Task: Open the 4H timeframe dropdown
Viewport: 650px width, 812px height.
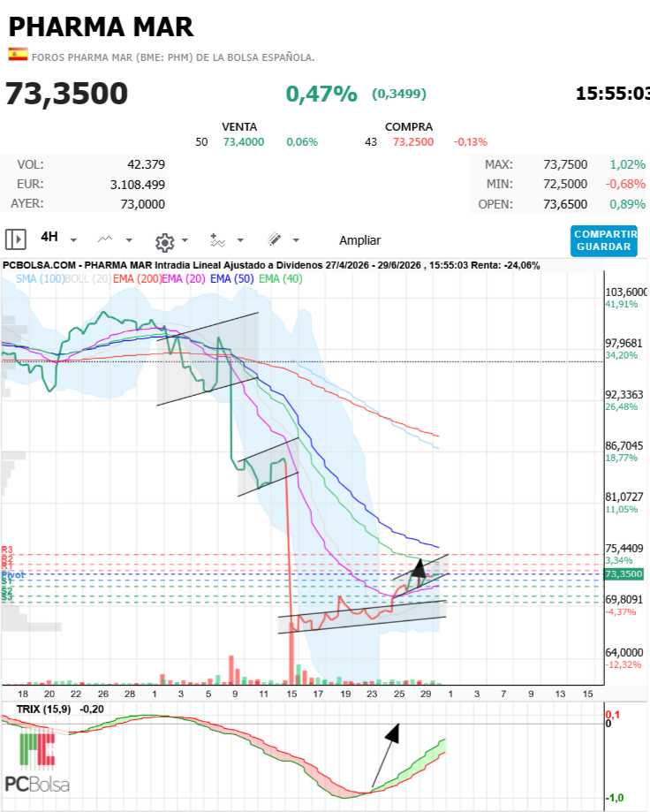Action: pyautogui.click(x=58, y=237)
